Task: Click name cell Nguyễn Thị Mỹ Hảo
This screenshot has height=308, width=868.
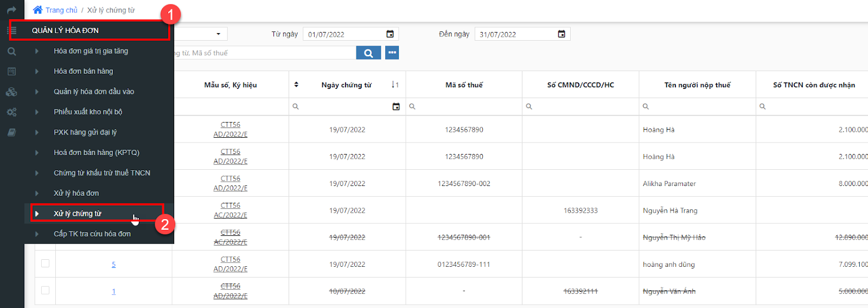Action: coord(674,237)
